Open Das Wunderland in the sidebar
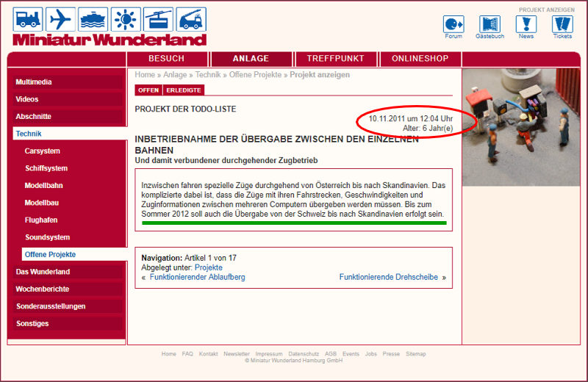 68,272
